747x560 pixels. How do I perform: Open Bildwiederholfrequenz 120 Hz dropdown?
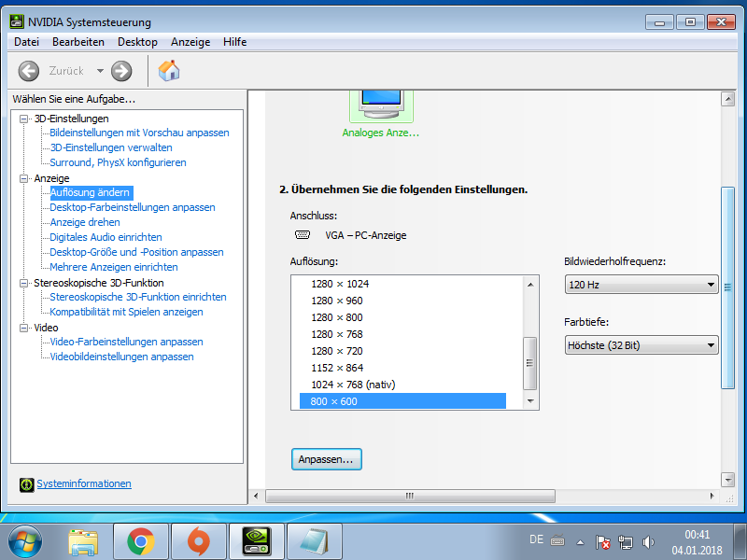coord(641,285)
